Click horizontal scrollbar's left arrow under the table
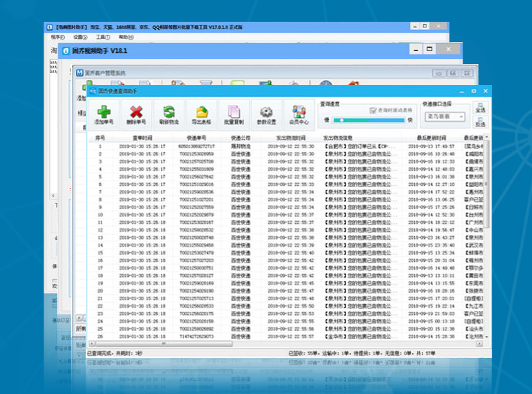This screenshot has height=394, width=532. coord(91,344)
